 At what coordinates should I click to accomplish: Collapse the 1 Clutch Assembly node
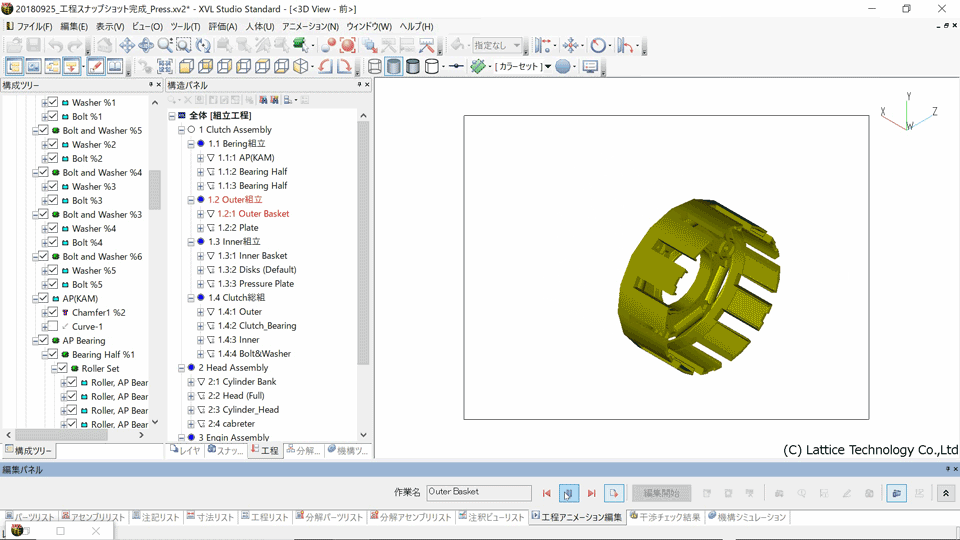(181, 130)
